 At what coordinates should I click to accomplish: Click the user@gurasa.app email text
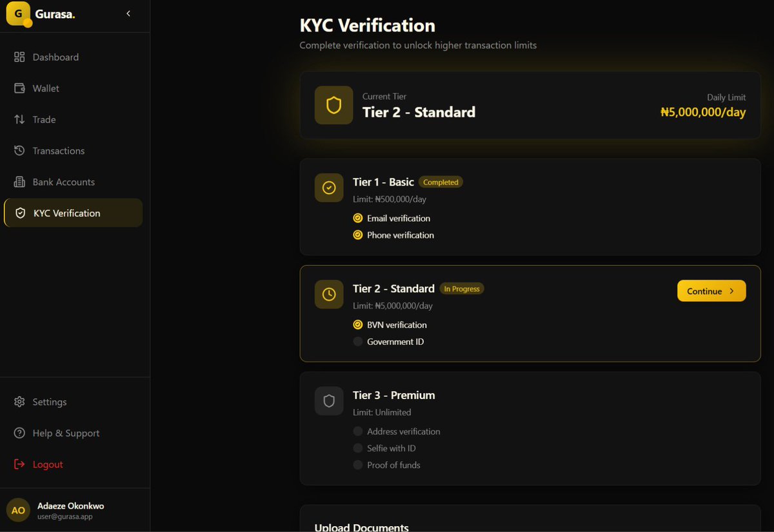click(x=64, y=517)
